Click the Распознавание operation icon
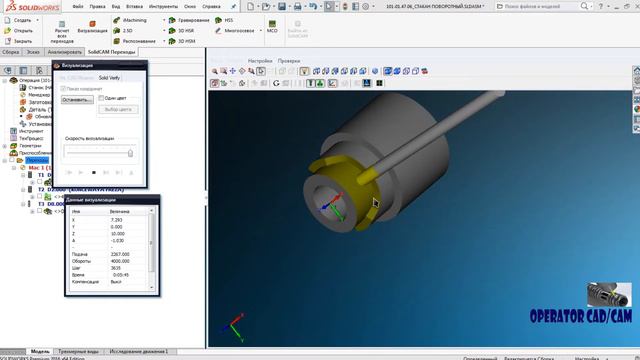Viewport: 640px width, 360px height. [x=117, y=41]
